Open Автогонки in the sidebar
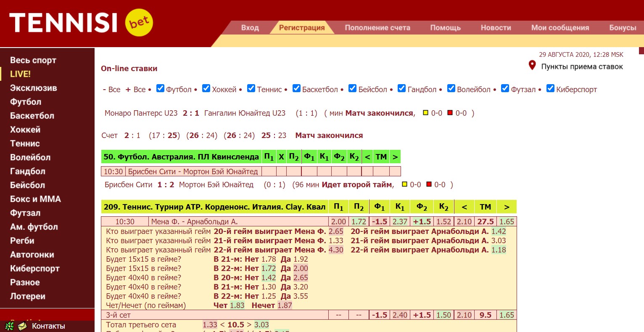 click(32, 255)
